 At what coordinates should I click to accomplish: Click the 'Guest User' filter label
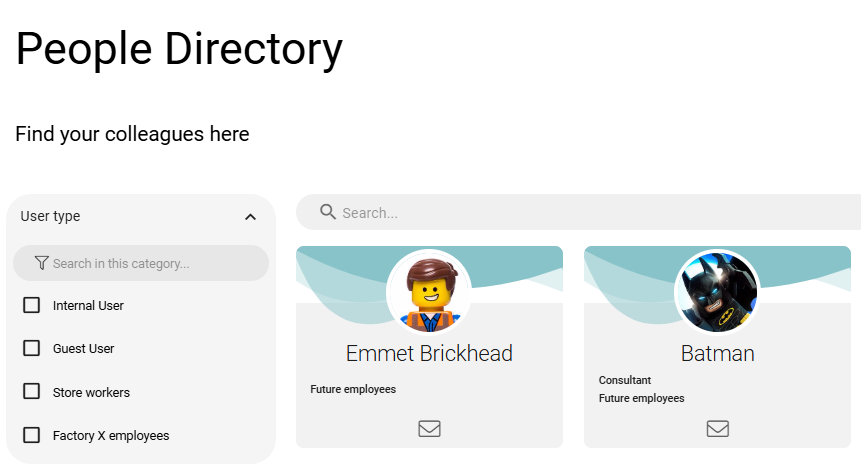[83, 348]
